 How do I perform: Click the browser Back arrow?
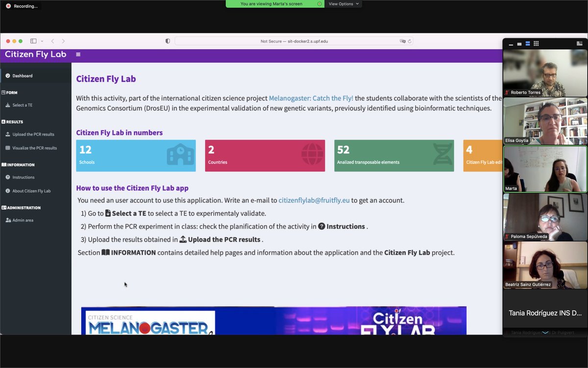pyautogui.click(x=52, y=41)
